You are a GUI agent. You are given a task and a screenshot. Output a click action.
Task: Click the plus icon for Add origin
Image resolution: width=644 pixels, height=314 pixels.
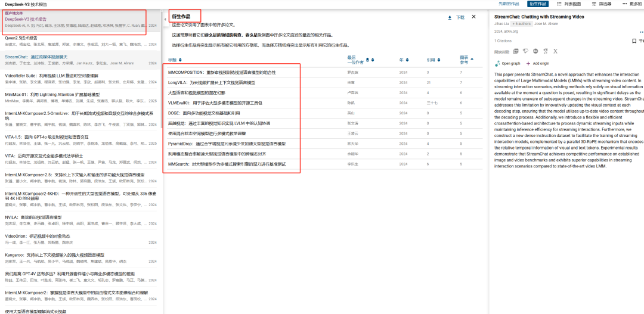pyautogui.click(x=528, y=64)
